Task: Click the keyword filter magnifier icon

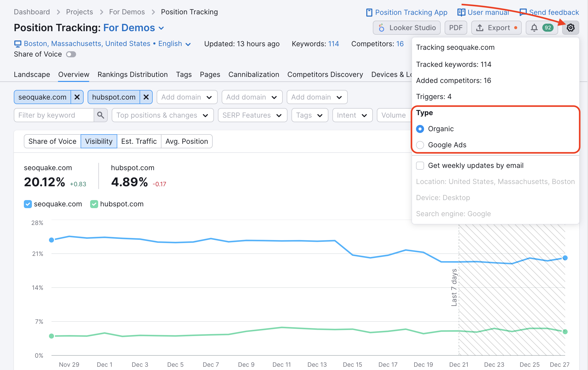Action: pos(101,115)
